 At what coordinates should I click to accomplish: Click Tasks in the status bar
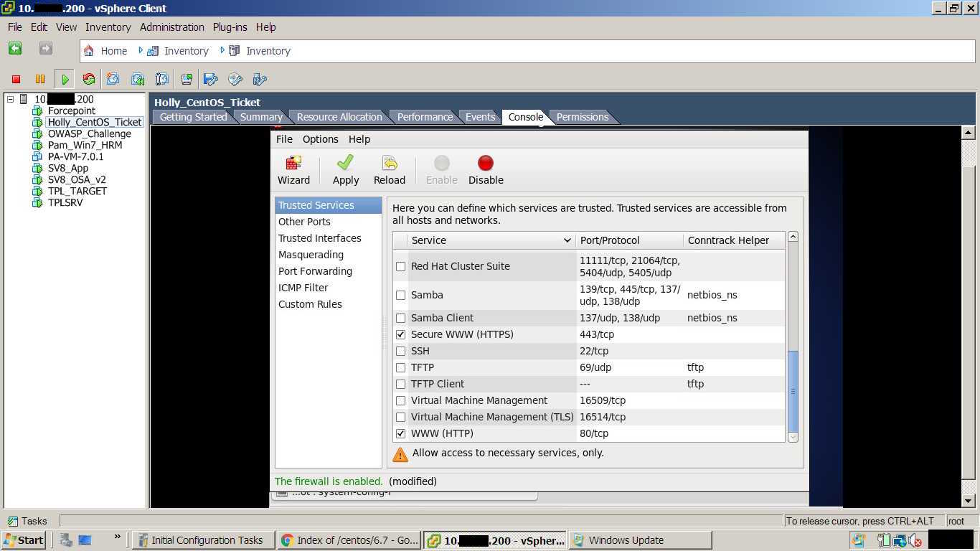click(x=27, y=522)
